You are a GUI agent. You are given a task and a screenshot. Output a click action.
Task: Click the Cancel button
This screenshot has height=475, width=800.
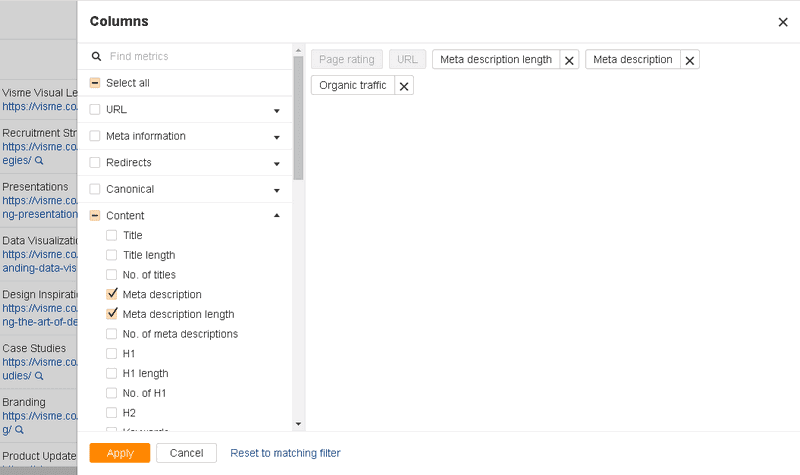click(x=186, y=453)
